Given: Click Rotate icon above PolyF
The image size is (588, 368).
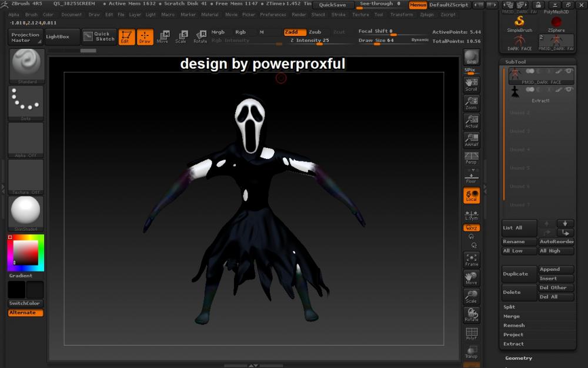Looking at the screenshot, I should click(x=472, y=314).
